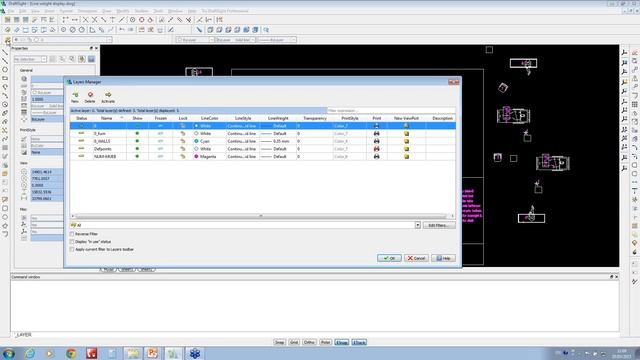Click the first icon in top toolbar row

(x=7, y=20)
